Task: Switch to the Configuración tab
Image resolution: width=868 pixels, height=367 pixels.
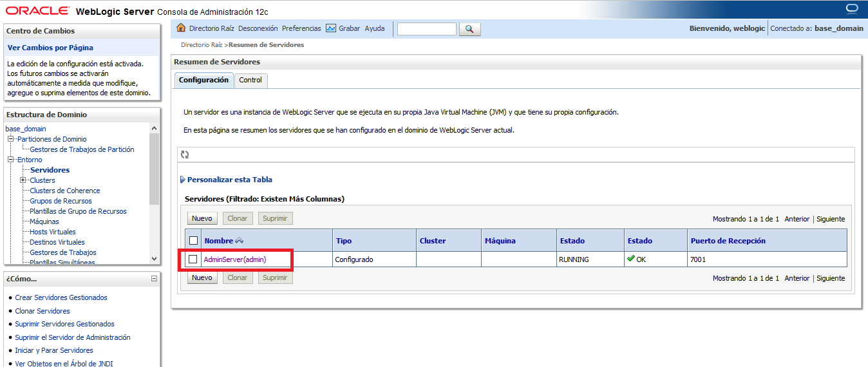Action: point(203,80)
